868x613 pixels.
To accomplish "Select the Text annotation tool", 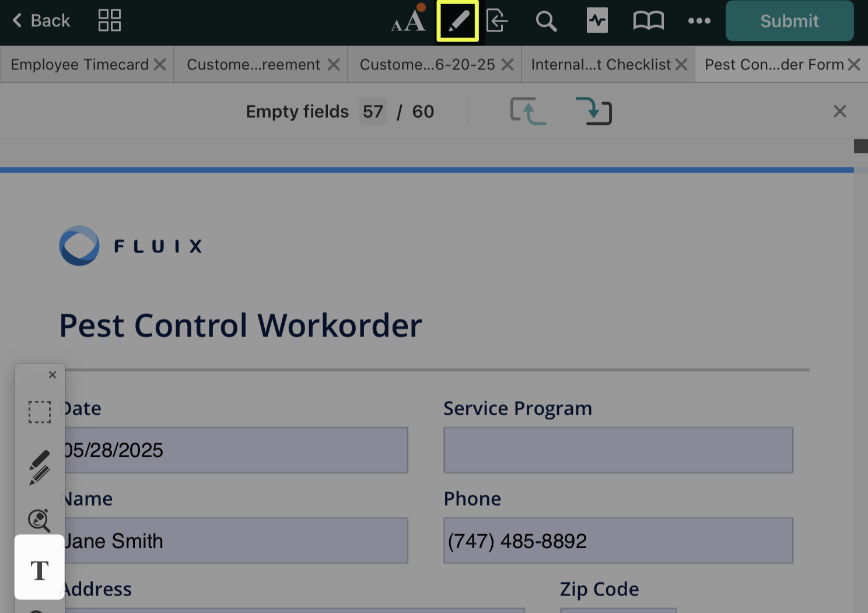I will click(x=40, y=569).
